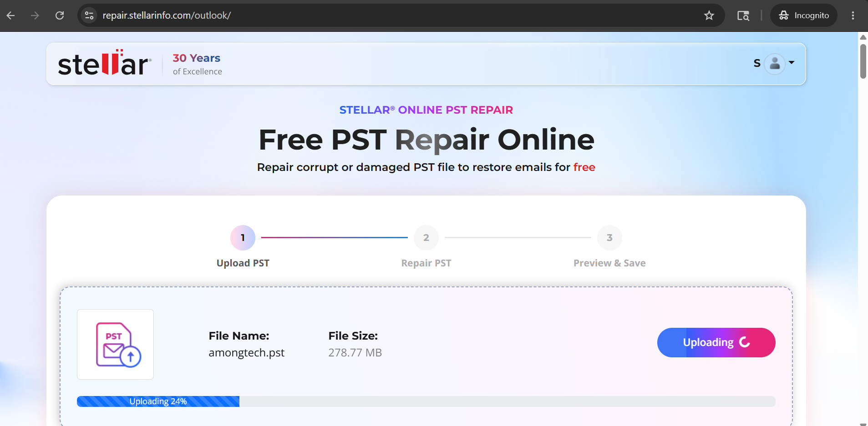This screenshot has height=426, width=868.
Task: Click the address bar URL repair.stellarinfo.com/outlook/
Action: point(167,15)
